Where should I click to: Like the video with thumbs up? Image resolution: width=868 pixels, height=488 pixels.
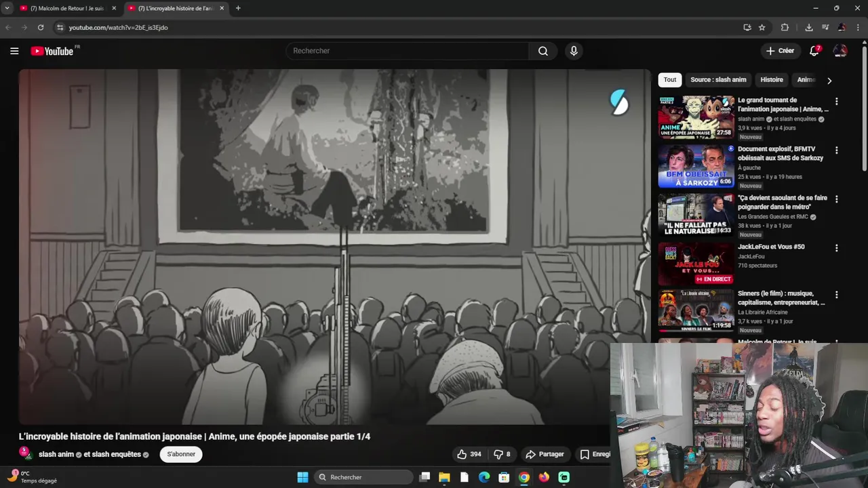[469, 454]
